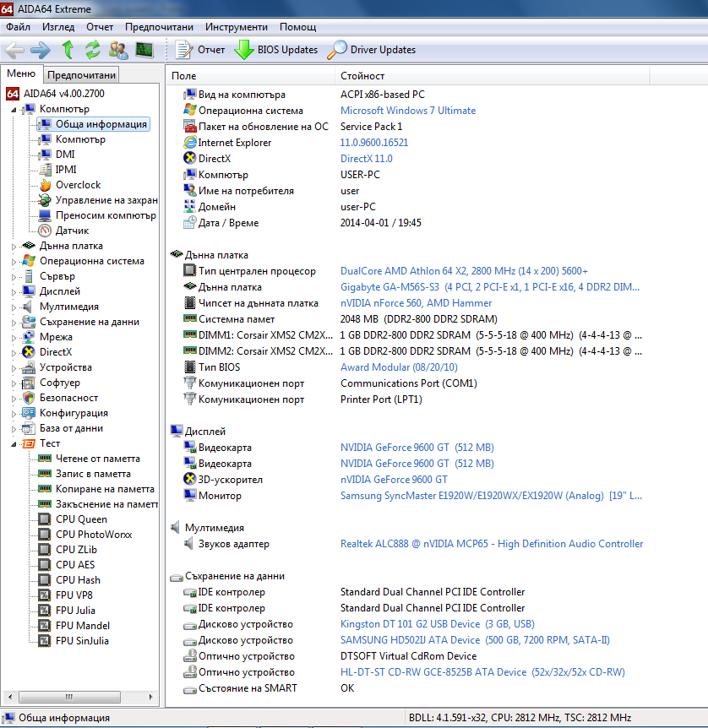Click the Безопасност shield icon
708x728 pixels.
click(29, 398)
